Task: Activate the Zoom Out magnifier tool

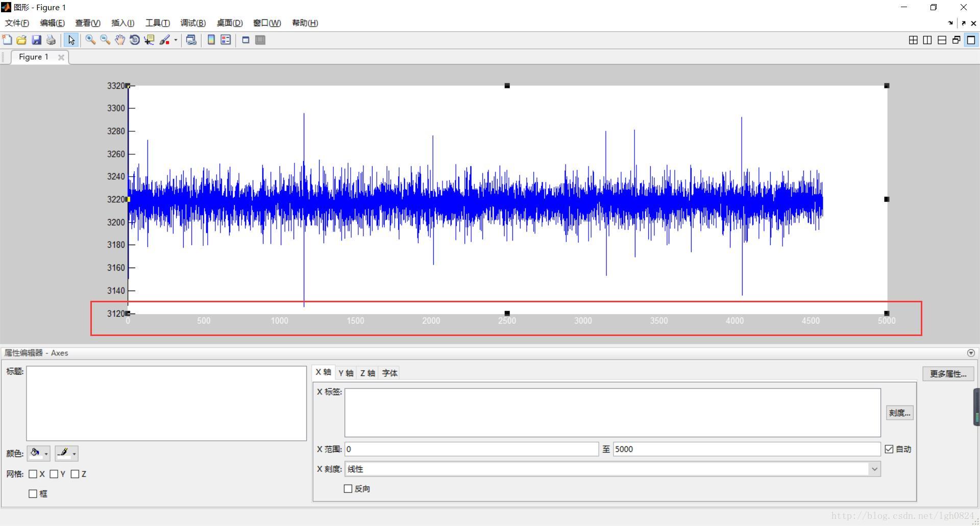Action: (105, 40)
